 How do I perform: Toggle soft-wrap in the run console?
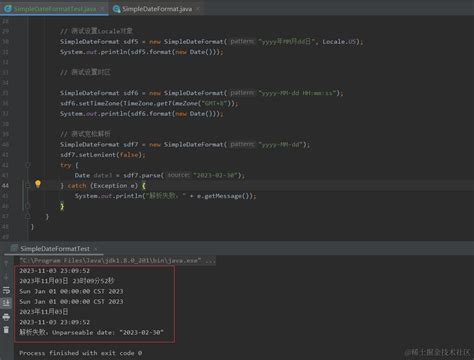[x=6, y=291]
